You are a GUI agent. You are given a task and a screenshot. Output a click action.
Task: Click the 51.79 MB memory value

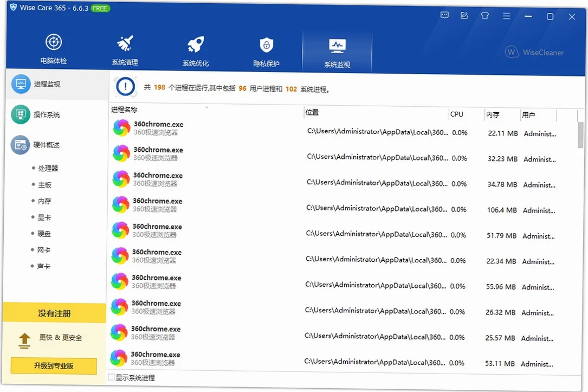pyautogui.click(x=501, y=235)
